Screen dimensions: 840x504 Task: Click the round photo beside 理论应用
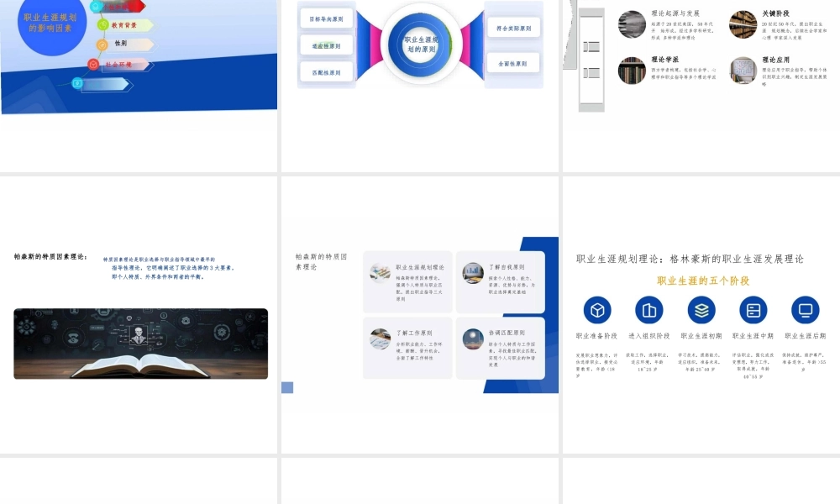[x=743, y=71]
